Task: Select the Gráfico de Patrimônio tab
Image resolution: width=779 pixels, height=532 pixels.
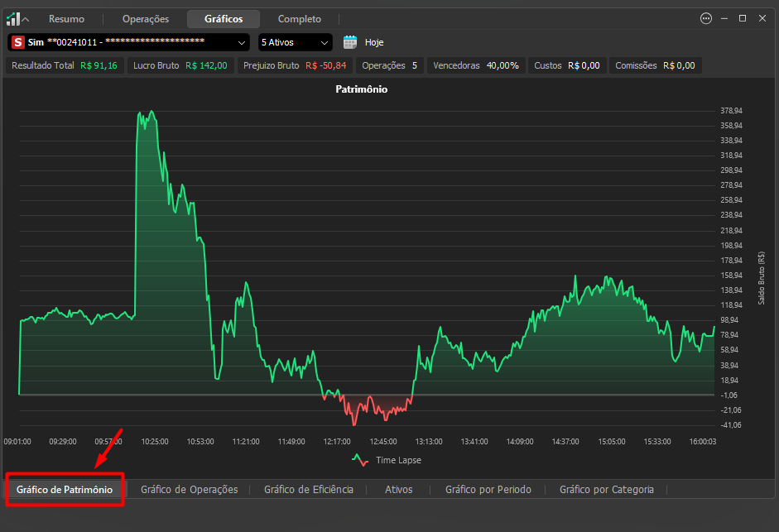Action: (65, 490)
